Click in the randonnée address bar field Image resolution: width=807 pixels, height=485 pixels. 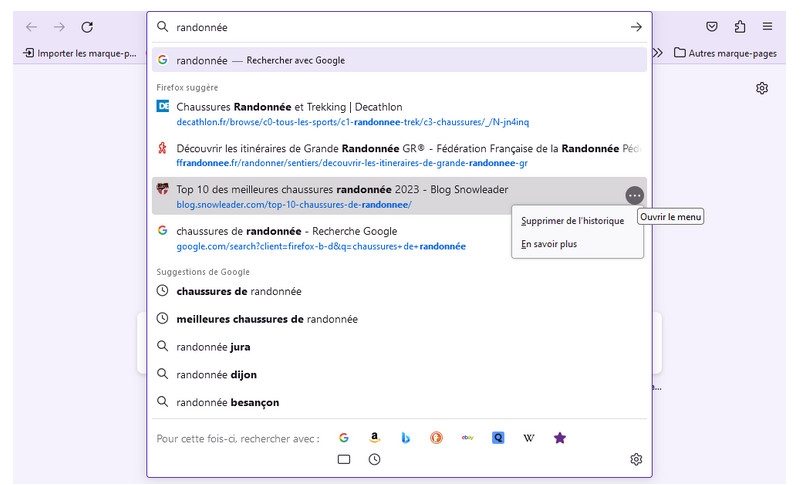click(x=399, y=27)
